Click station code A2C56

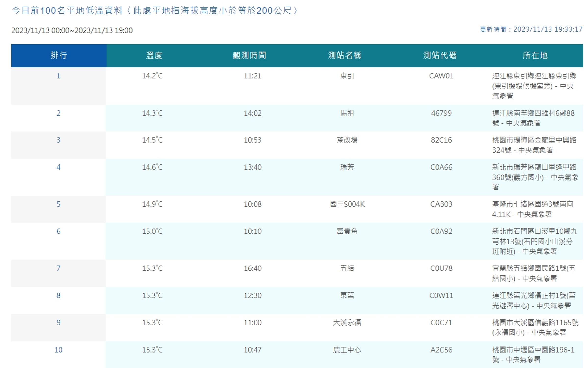(x=441, y=350)
